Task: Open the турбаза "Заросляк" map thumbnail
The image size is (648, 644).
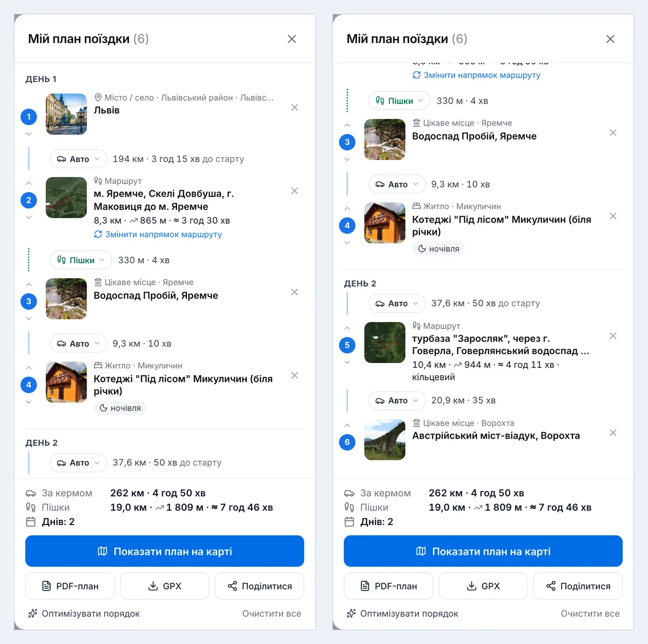Action: (385, 343)
